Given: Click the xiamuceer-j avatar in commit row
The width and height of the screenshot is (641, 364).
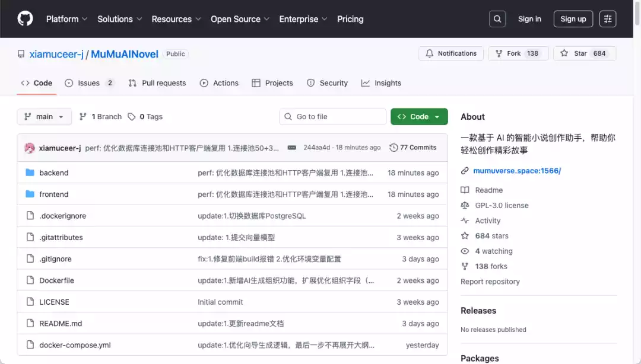Looking at the screenshot, I should click(x=29, y=148).
